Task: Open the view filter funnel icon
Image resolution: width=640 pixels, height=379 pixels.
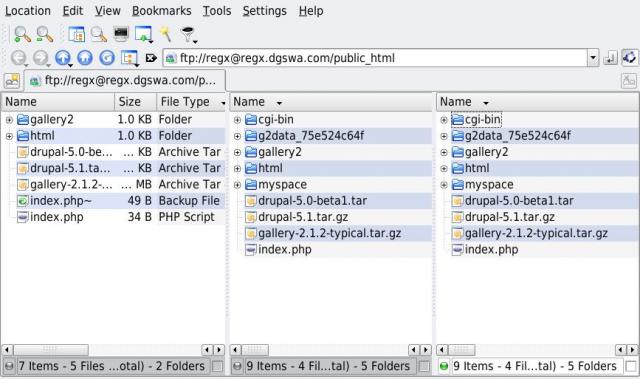Action: (x=189, y=35)
